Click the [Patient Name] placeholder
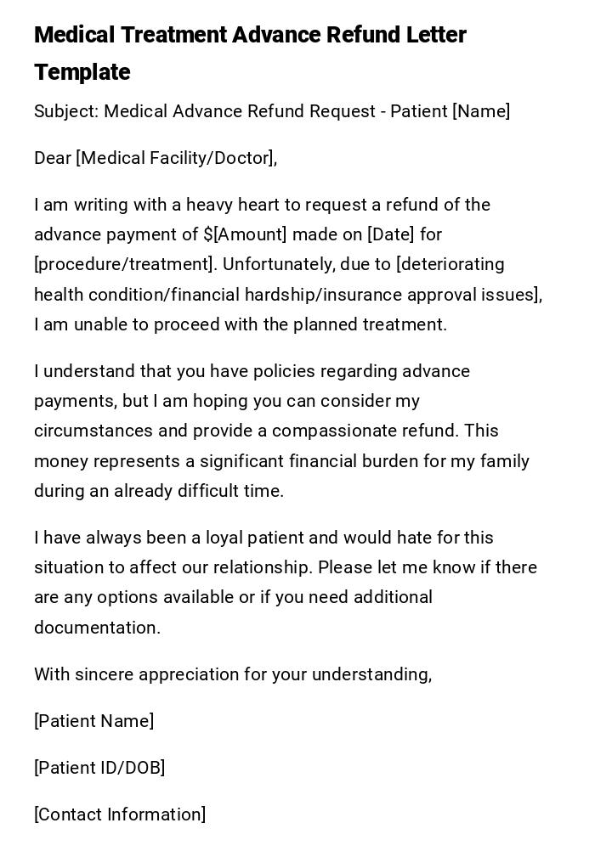The image size is (595, 868). [x=93, y=721]
